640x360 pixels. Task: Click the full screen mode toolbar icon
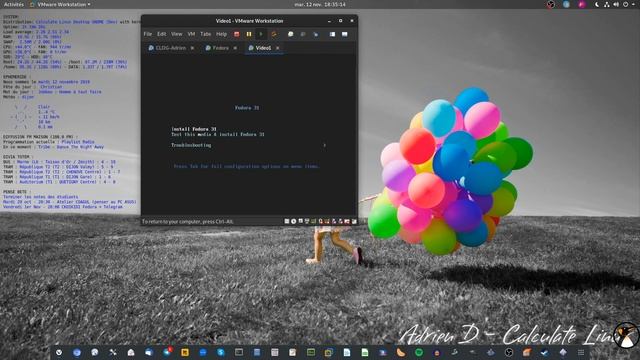coord(344,34)
